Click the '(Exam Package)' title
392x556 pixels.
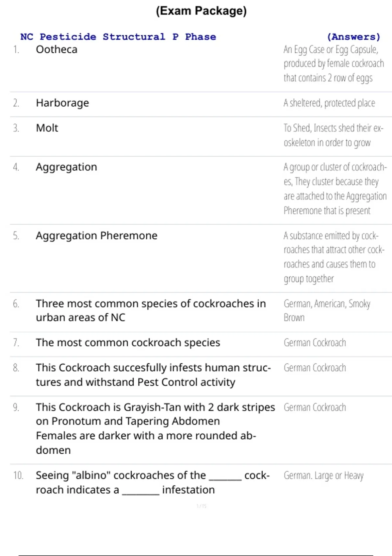[x=201, y=11]
